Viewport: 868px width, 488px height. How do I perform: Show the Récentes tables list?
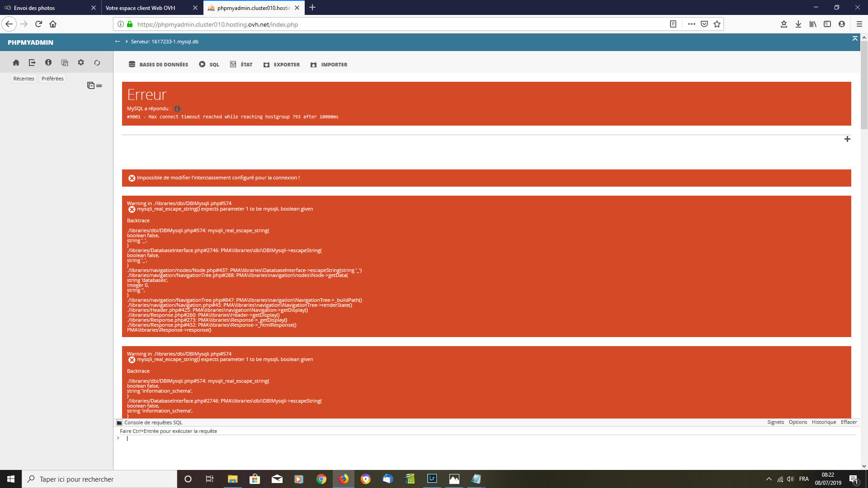24,79
